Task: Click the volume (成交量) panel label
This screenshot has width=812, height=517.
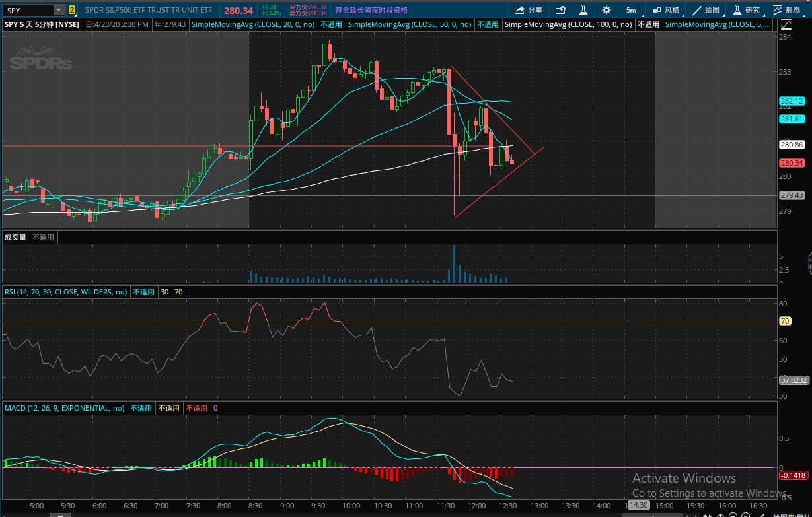Action: pos(15,237)
